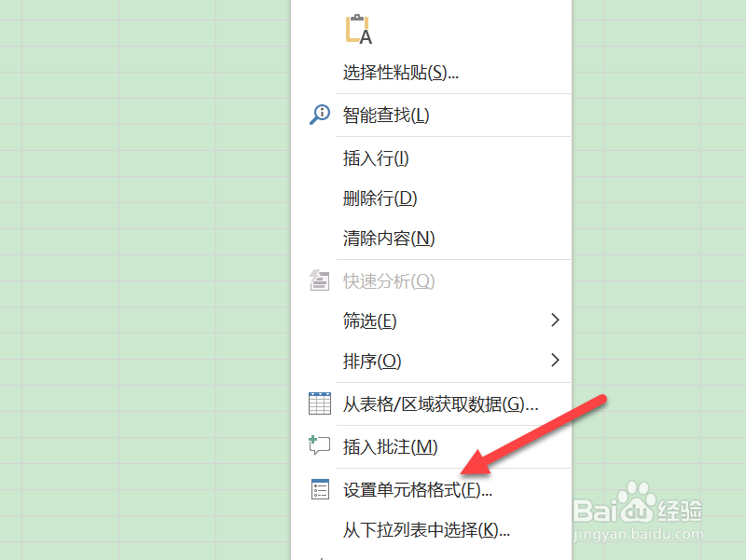Screen dimensions: 746x560
Task: Select 插入批注(M) label text
Action: (x=390, y=447)
